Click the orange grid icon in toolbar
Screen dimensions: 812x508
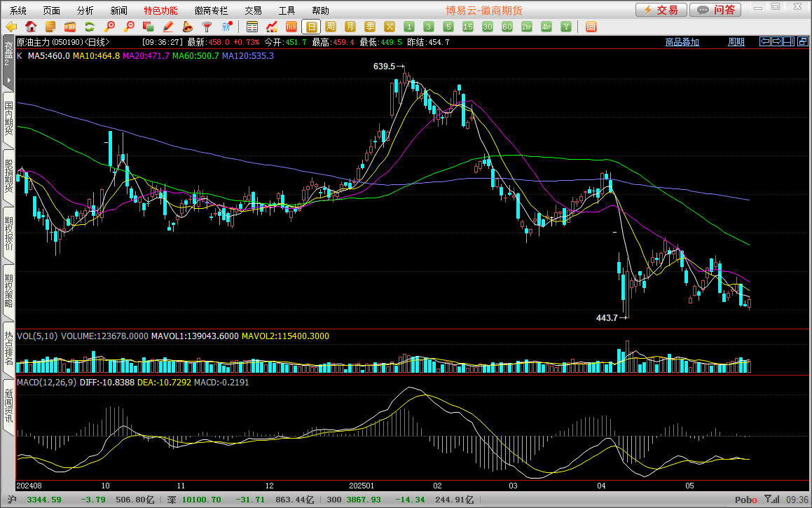(x=591, y=27)
